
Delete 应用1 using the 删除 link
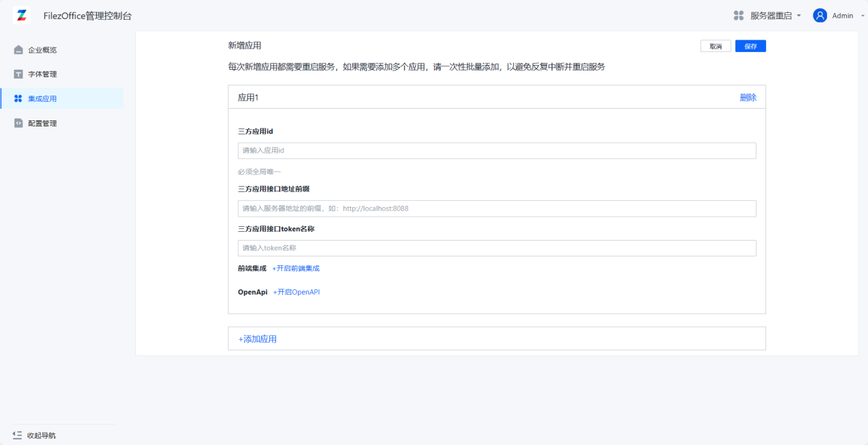click(x=748, y=97)
